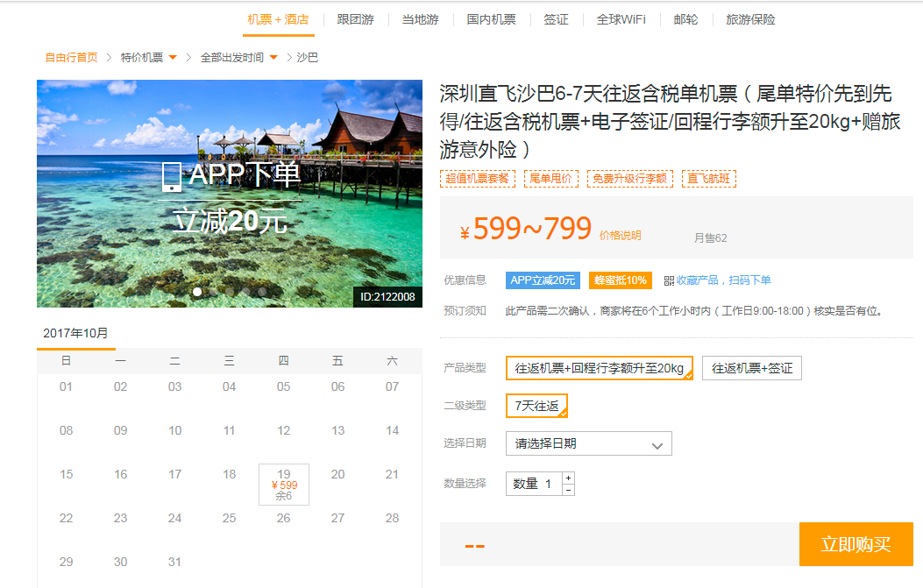The height and width of the screenshot is (588, 923).
Task: Click the 立即购买 buy button
Action: coord(856,544)
